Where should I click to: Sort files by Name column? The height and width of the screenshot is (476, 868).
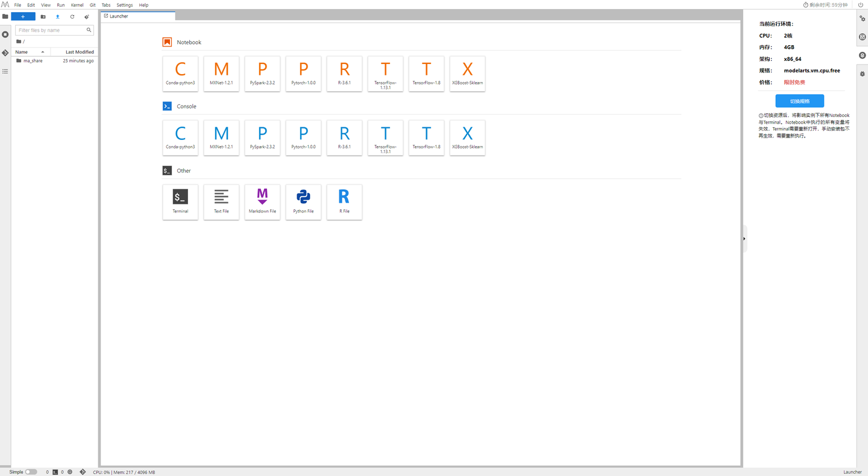tap(30, 52)
